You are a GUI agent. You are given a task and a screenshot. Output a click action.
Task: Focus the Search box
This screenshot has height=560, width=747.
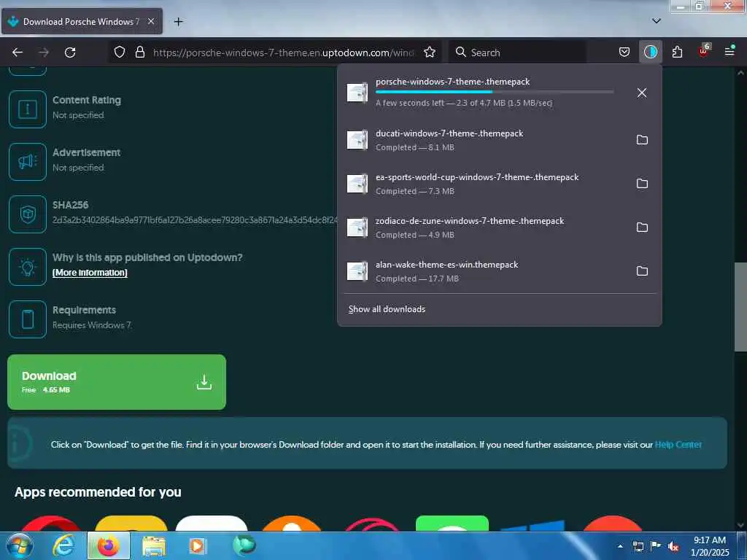click(517, 52)
